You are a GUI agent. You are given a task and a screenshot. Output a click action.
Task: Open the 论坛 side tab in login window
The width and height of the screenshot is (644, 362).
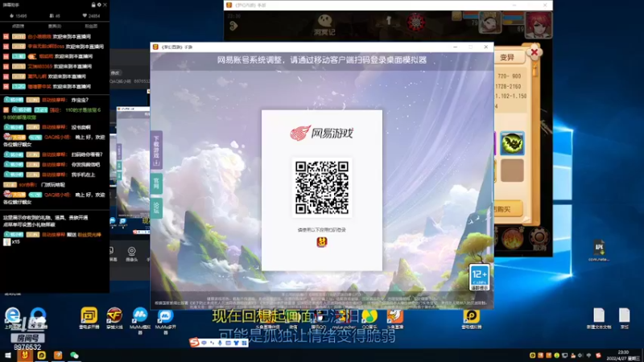[156, 208]
